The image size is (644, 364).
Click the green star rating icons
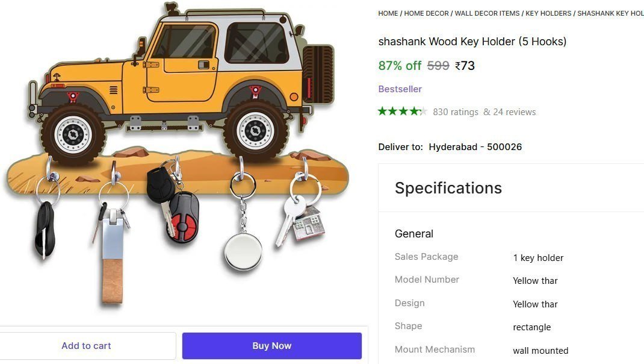[x=403, y=111]
